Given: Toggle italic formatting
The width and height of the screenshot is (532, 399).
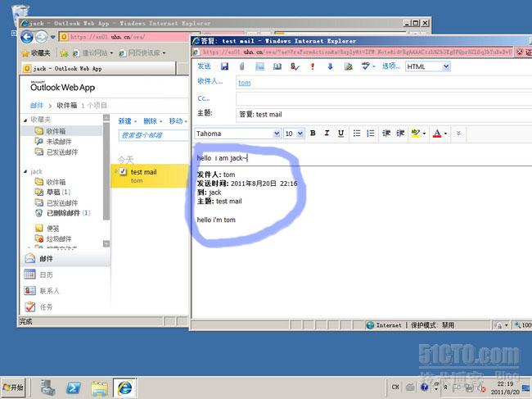Looking at the screenshot, I should (327, 133).
